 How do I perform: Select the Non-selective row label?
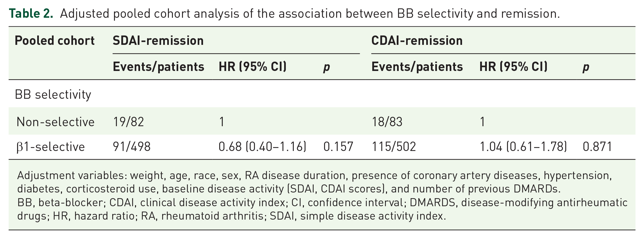(x=55, y=122)
